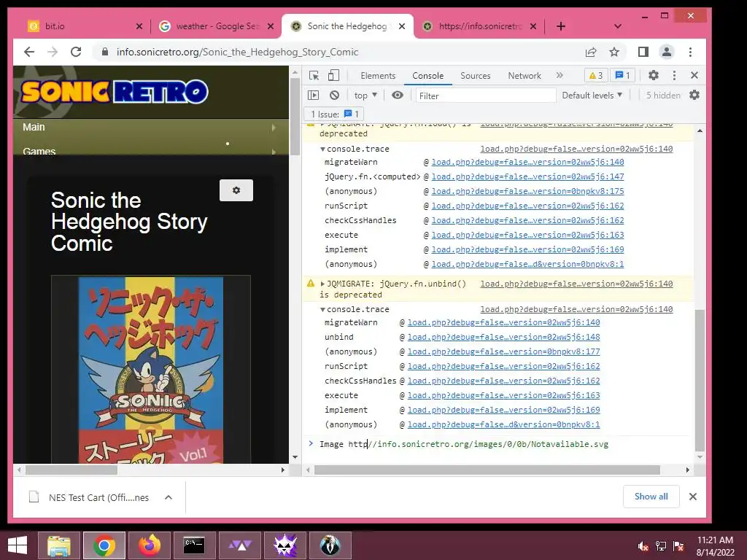Share this page via the share icon
747x560 pixels.
point(591,52)
